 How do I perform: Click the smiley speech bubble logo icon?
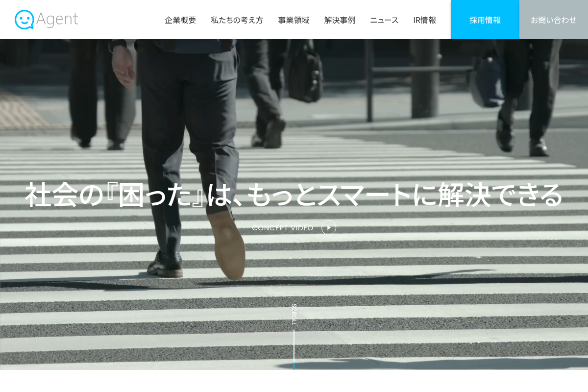click(x=24, y=20)
